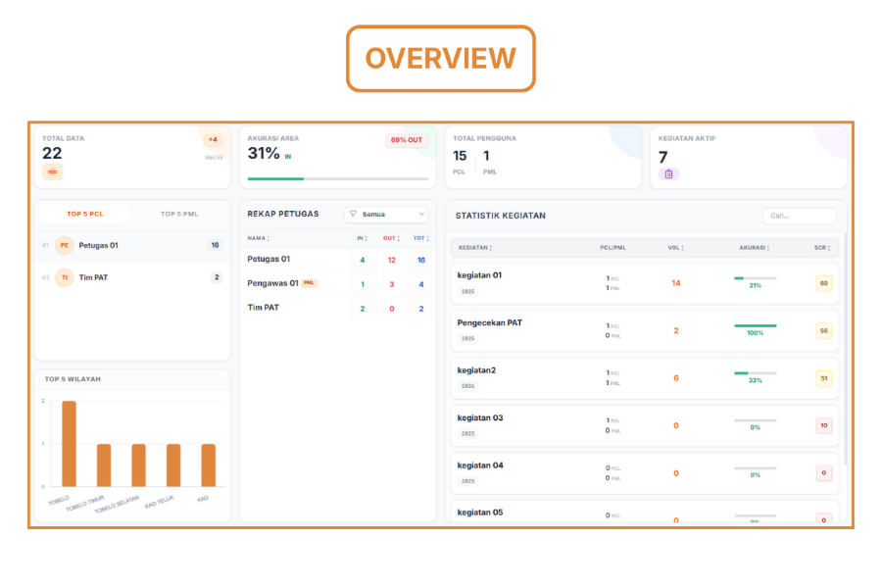Image resolution: width=882 pixels, height=588 pixels.
Task: Sort Rekap Petugas by TOT column
Action: pyautogui.click(x=419, y=238)
